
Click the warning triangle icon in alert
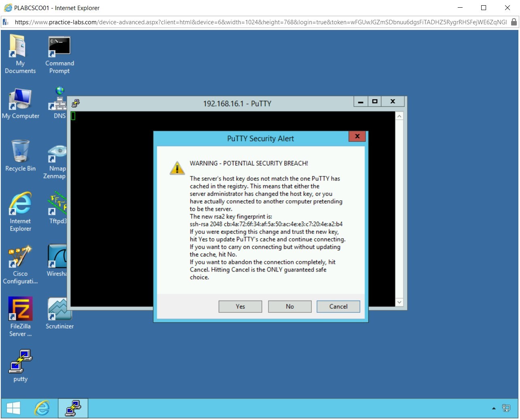point(177,168)
